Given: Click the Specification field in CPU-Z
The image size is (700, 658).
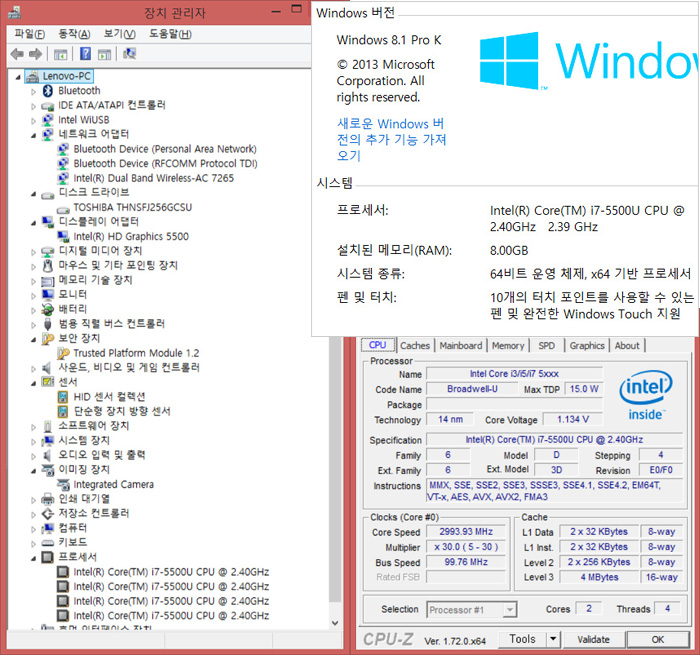Looking at the screenshot, I should pos(554,440).
